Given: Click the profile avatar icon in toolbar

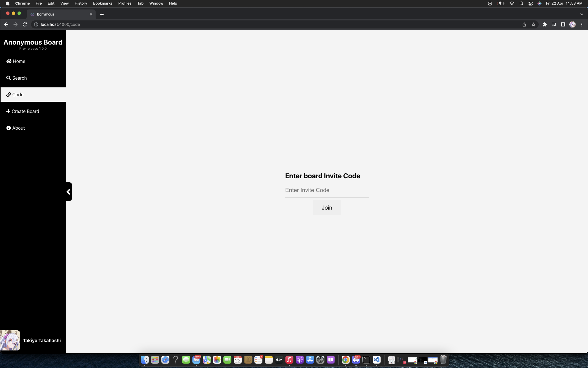Looking at the screenshot, I should 572,24.
